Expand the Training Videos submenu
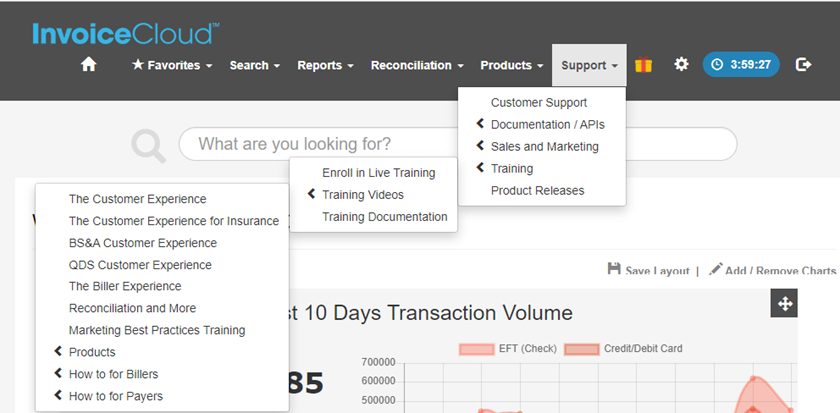840x413 pixels. pos(363,194)
